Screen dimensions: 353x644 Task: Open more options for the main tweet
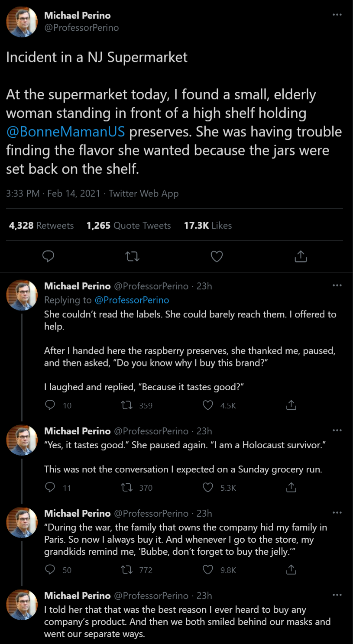(x=337, y=15)
